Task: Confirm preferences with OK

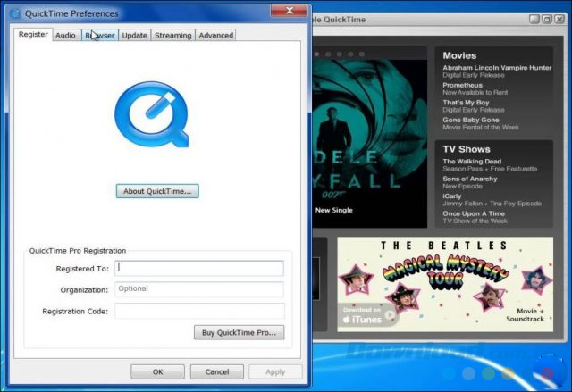Action: 157,372
